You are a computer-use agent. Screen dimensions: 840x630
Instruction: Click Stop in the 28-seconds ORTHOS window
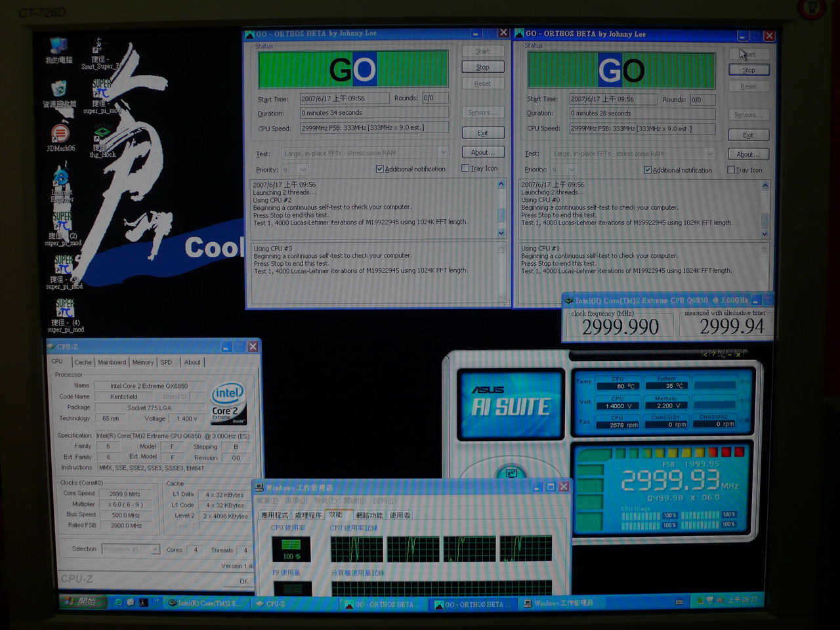749,70
